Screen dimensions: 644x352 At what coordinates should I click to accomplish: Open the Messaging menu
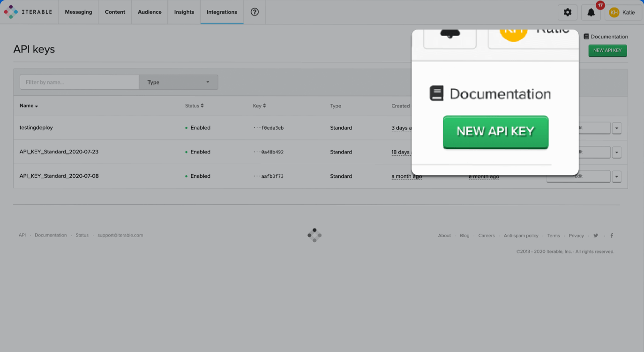(x=78, y=12)
